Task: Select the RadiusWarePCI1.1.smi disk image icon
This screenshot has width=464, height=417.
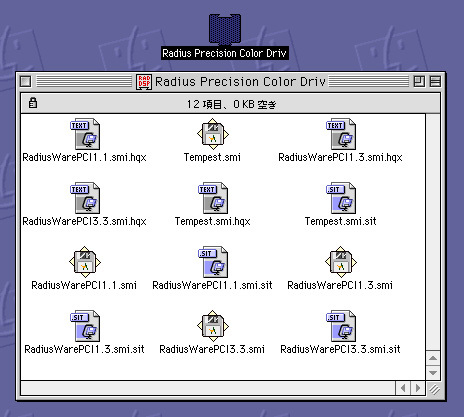Action: coord(85,262)
